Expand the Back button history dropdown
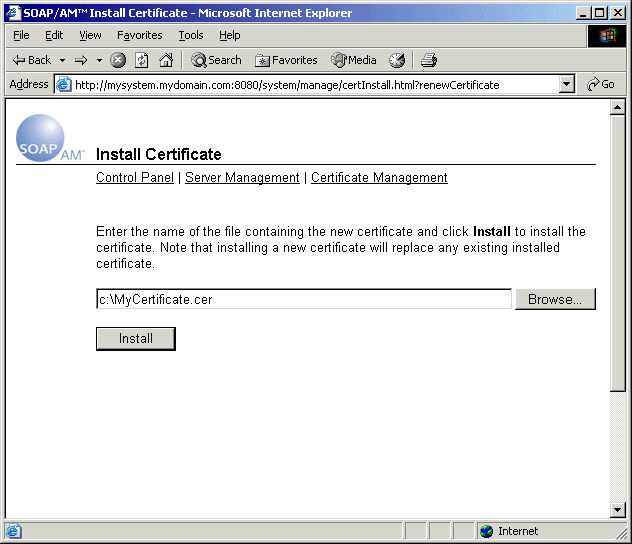The height and width of the screenshot is (544, 632). [x=62, y=60]
